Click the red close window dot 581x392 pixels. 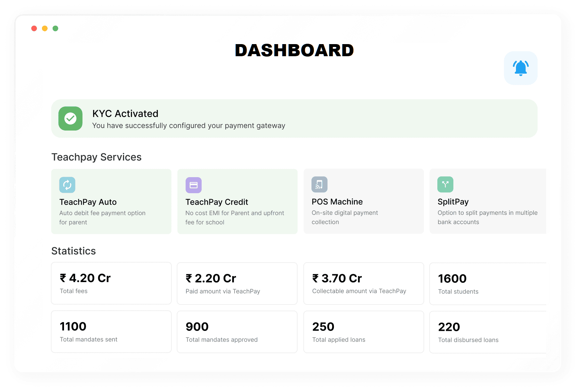coord(34,28)
